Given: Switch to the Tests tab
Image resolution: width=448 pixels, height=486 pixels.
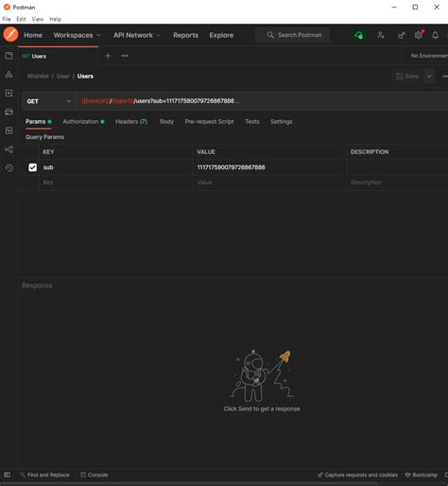Looking at the screenshot, I should [252, 122].
